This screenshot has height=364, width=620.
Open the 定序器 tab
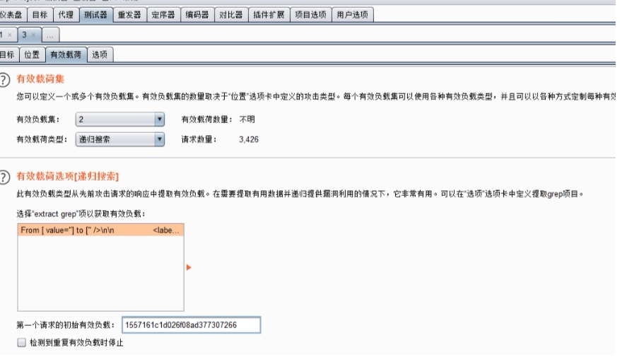tap(163, 15)
